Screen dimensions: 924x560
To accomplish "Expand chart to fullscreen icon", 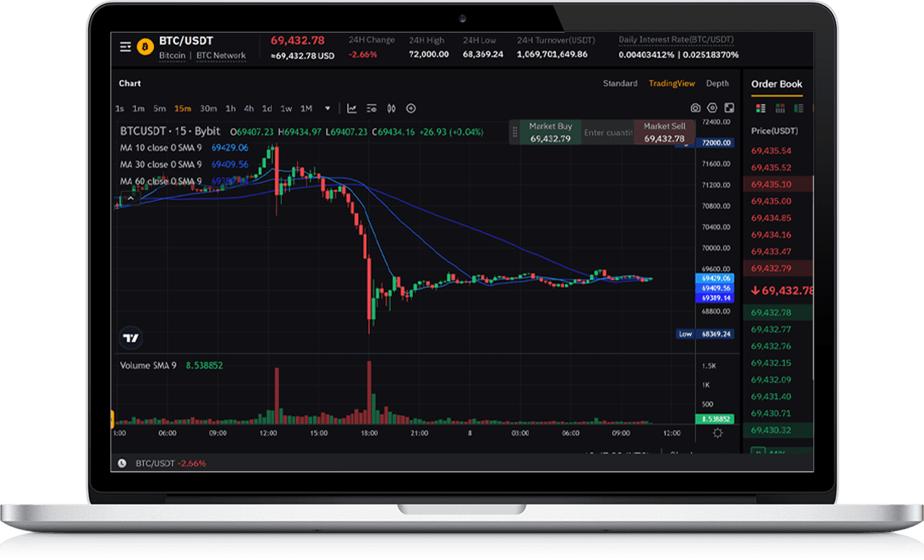I will coord(729,108).
